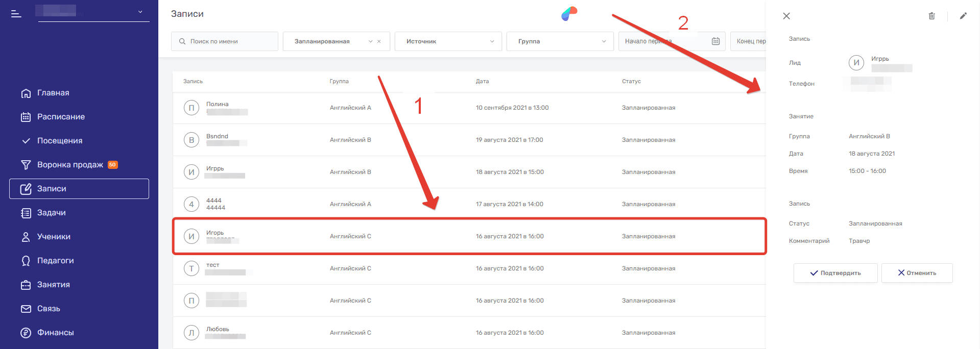Open the account selector dropdown in sidebar
This screenshot has width=980, height=349.
tap(140, 12)
